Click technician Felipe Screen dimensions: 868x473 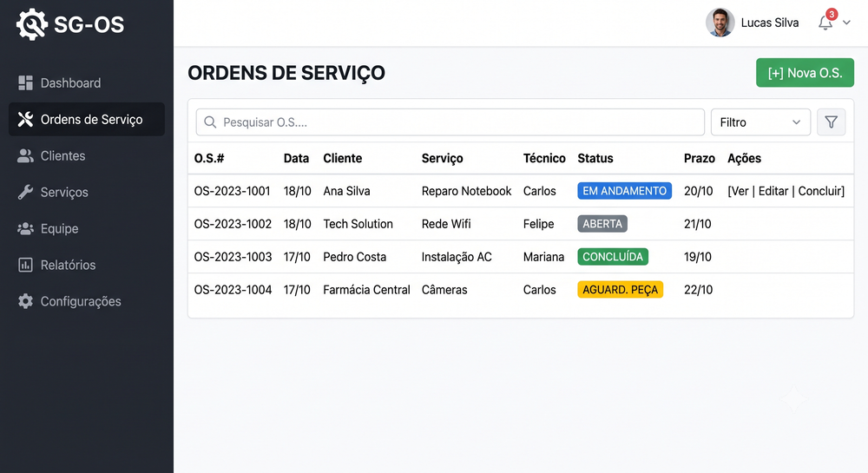point(539,224)
